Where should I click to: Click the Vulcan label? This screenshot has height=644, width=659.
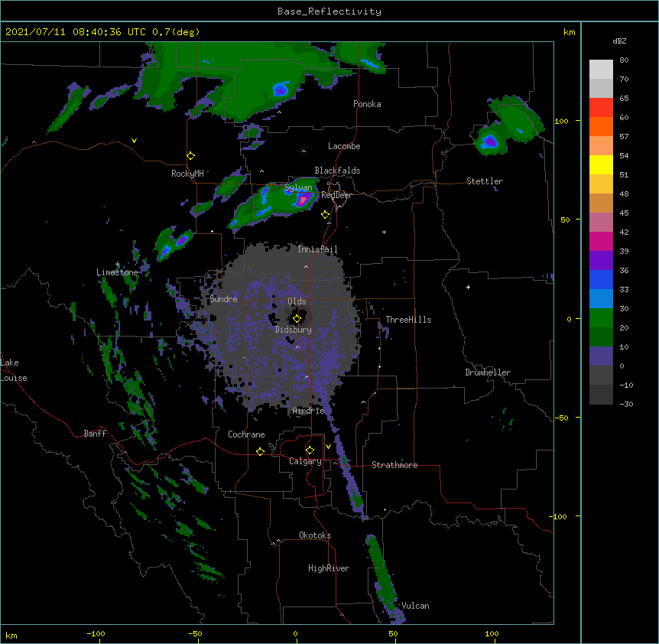coord(415,606)
